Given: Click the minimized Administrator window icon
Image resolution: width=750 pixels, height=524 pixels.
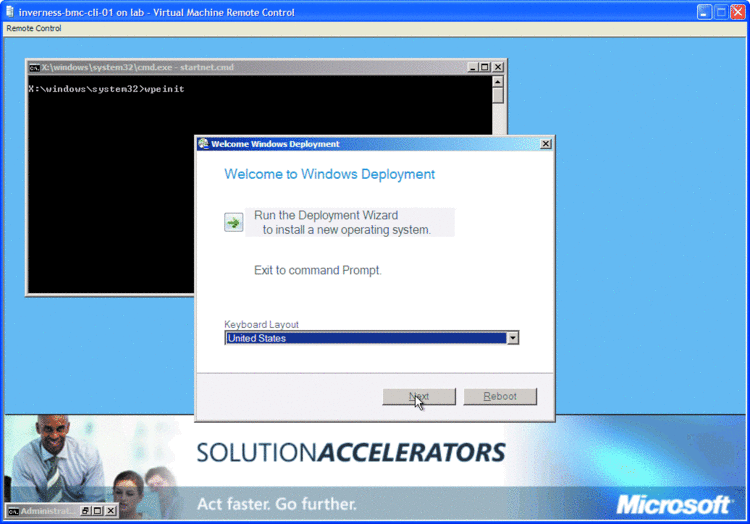Looking at the screenshot, I should (x=13, y=511).
